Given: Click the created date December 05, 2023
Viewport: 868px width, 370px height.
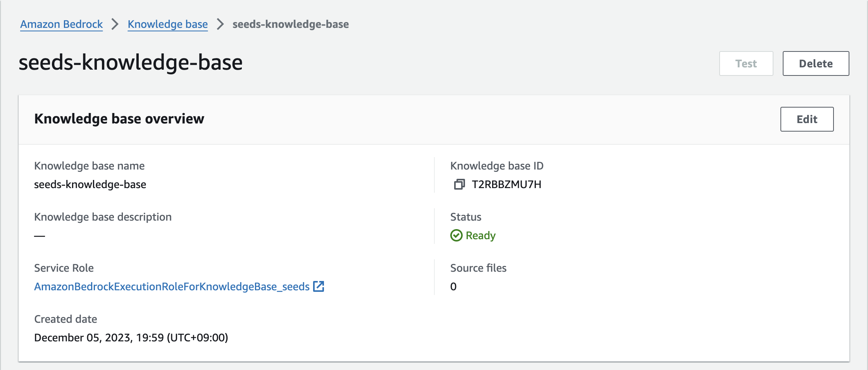Looking at the screenshot, I should pyautogui.click(x=131, y=337).
